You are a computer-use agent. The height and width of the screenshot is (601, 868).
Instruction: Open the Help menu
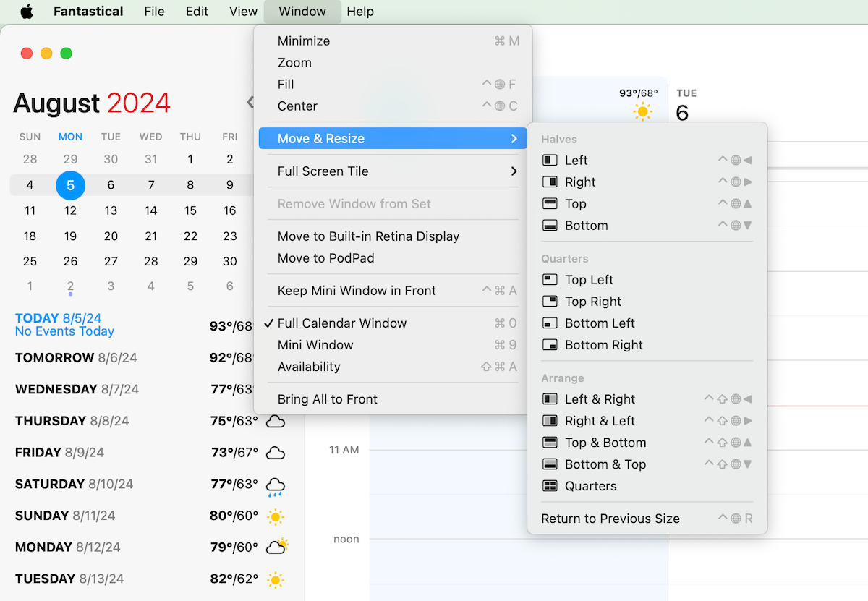click(360, 12)
